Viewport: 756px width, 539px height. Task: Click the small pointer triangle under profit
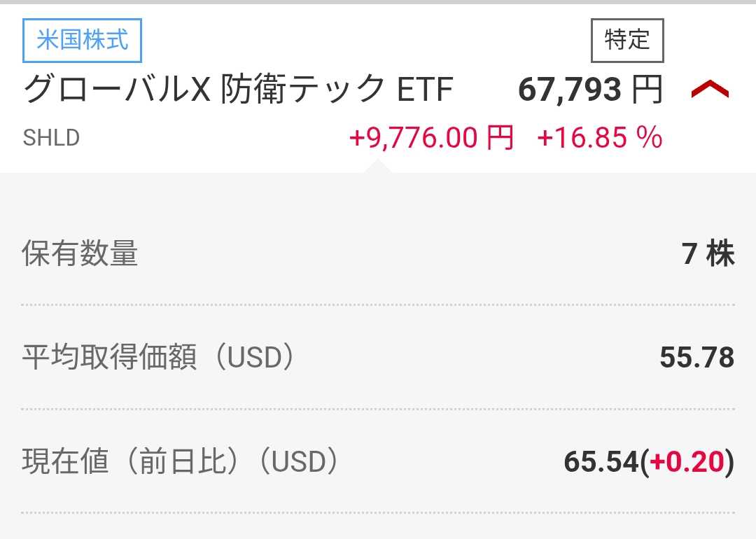pos(378,167)
